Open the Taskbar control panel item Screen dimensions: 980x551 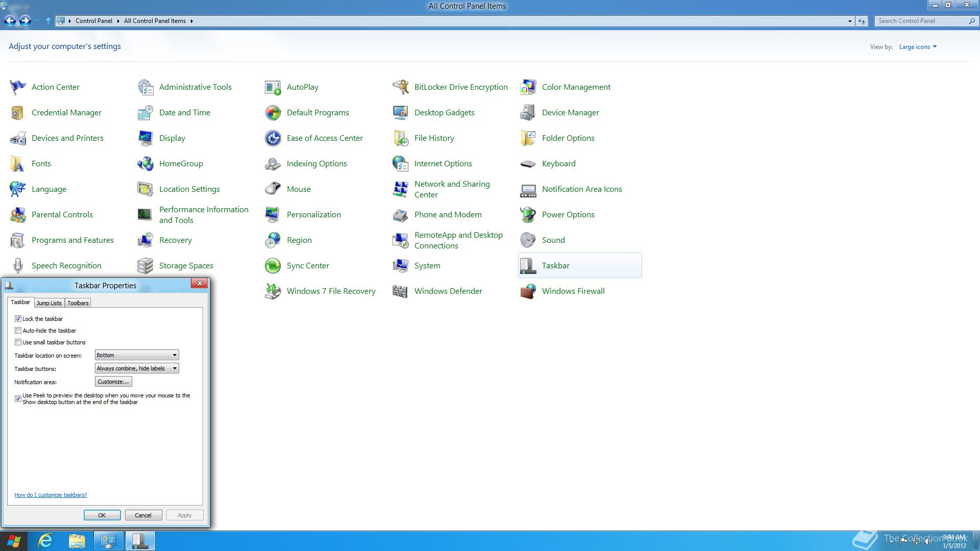pos(580,266)
